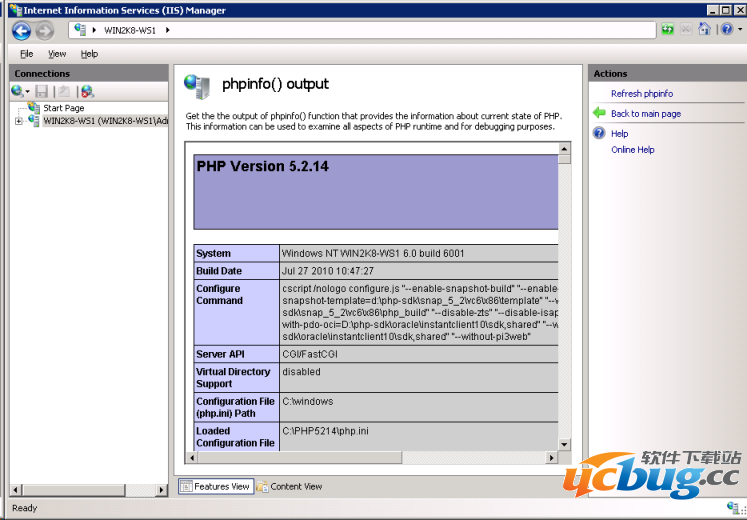Click the IIS Manager title bar app icon
Screen dimensions: 747x520
pos(16,10)
